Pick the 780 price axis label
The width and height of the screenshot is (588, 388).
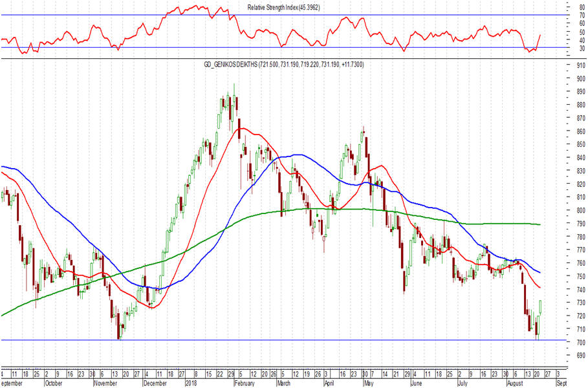[x=581, y=237]
